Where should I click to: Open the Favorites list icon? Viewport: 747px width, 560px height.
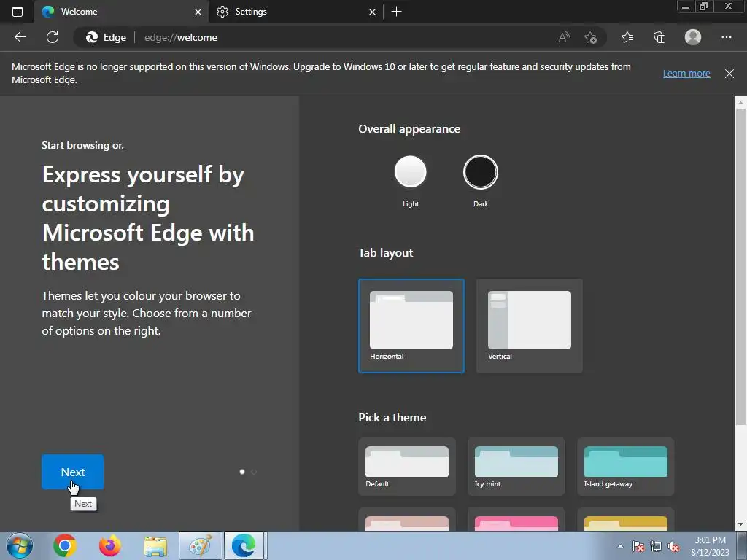[x=627, y=37]
